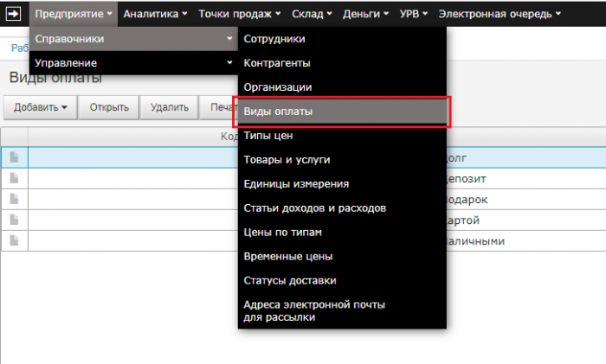Image resolution: width=606 pixels, height=364 pixels.
Task: Click document icon in the картой row
Action: [x=14, y=220]
